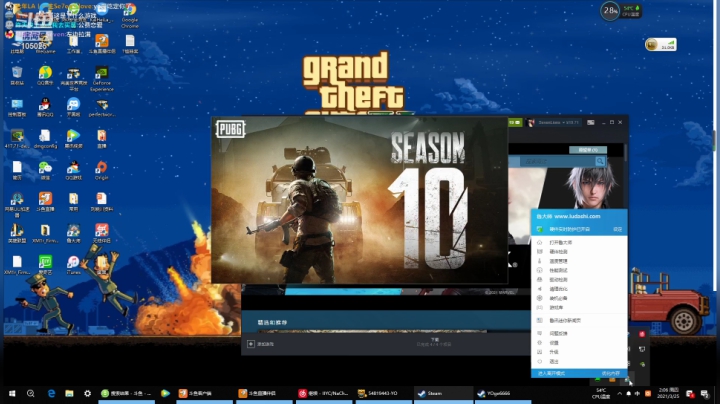Open Microsoft Edge from the taskbar
Image resolution: width=720 pixels, height=404 pixels.
51,393
